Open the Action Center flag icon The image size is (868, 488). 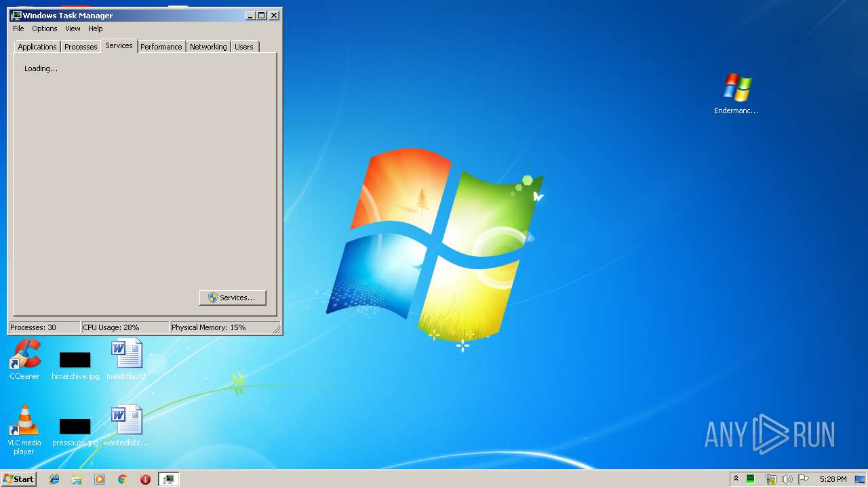(804, 479)
